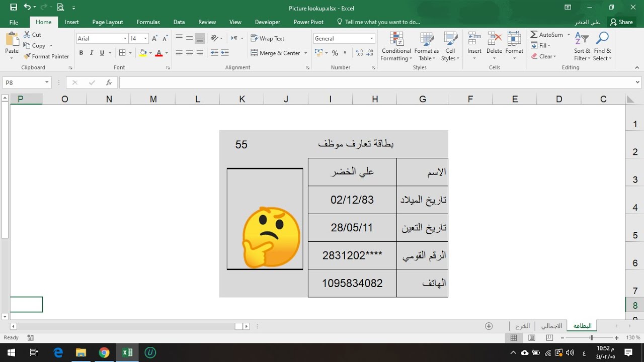Click the Share button

click(621, 22)
